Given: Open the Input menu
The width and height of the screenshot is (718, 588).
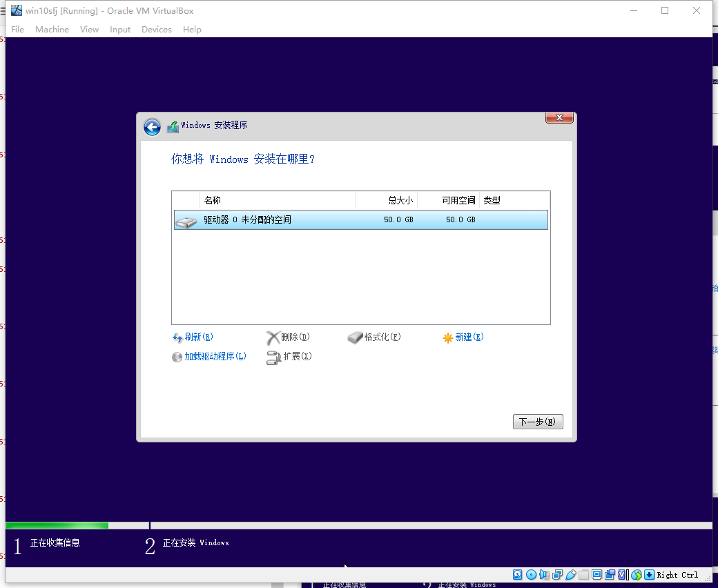Looking at the screenshot, I should pos(120,29).
